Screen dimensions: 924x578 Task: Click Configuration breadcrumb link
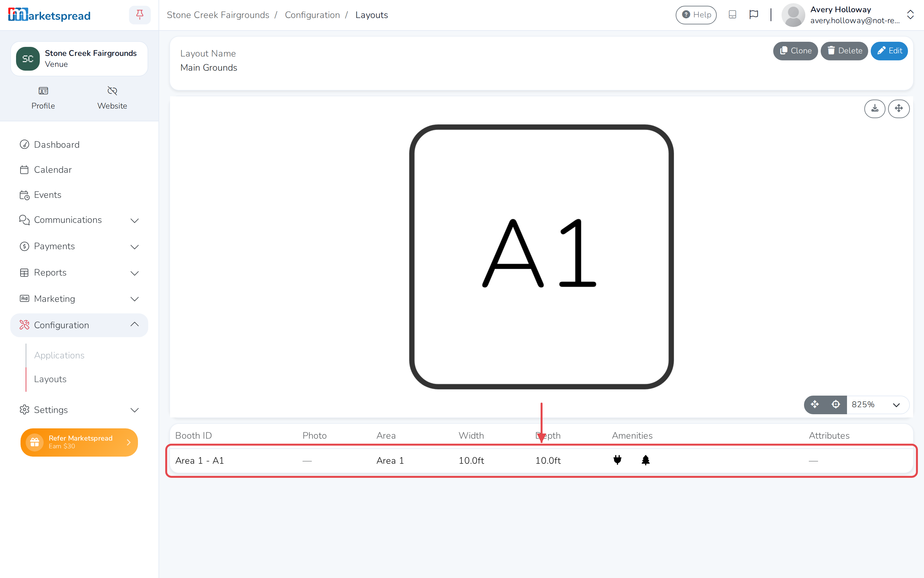coord(312,15)
